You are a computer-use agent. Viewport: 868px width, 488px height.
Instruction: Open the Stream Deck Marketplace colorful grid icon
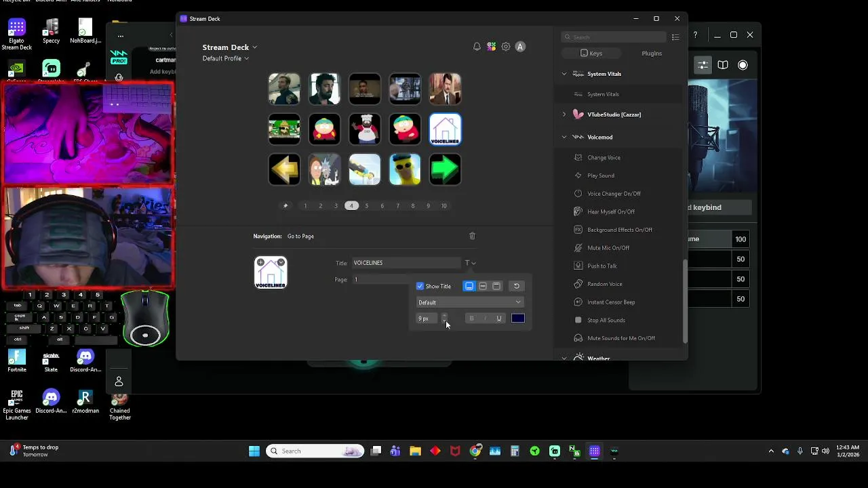click(x=492, y=47)
